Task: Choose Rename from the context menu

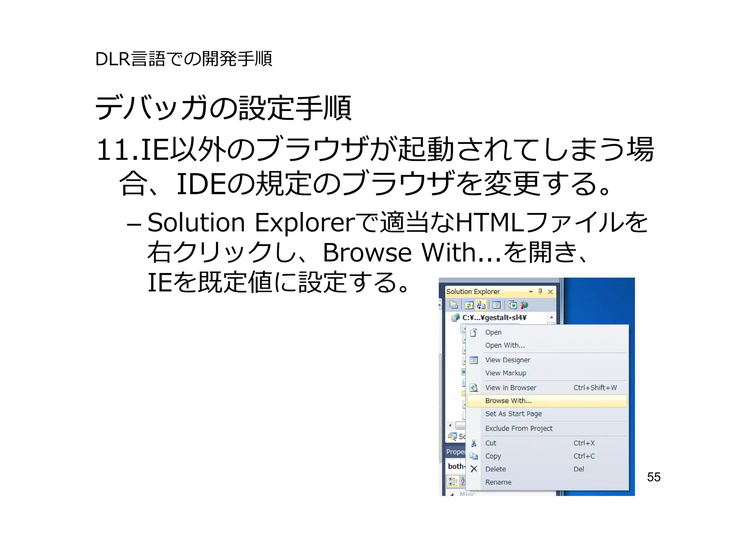Action: tap(547, 482)
